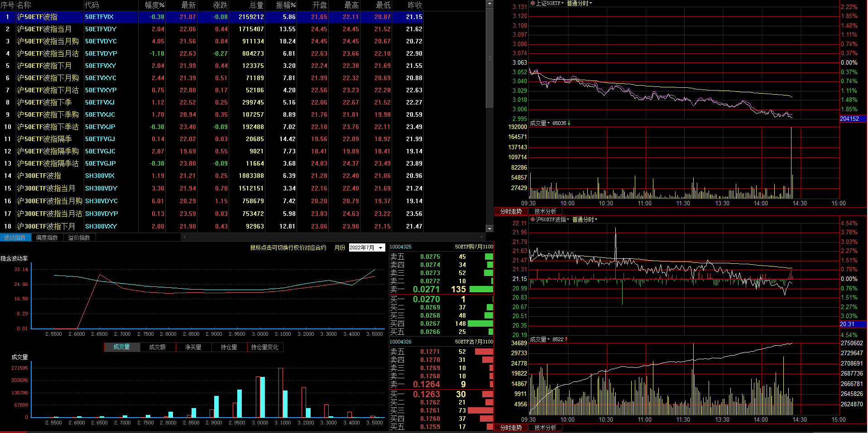This screenshot has height=433, width=868.
Task: Toggle 成交量 view in options chart
Action: (x=121, y=347)
